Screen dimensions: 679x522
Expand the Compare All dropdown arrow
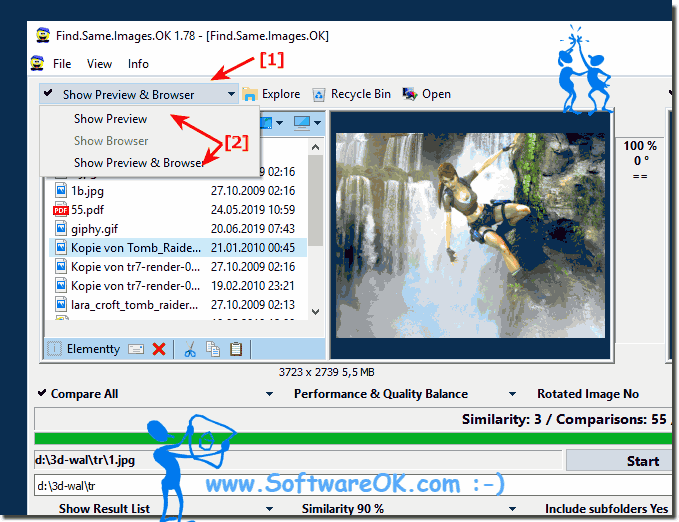click(269, 394)
